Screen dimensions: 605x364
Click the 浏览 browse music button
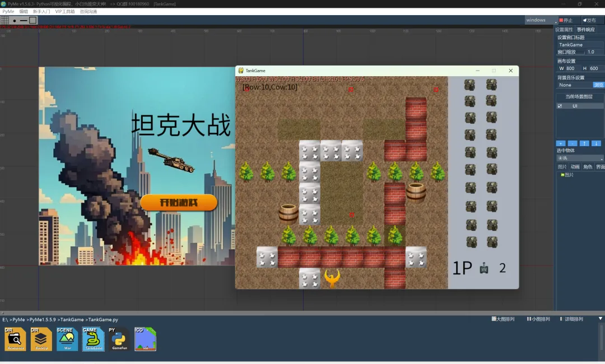coord(598,85)
